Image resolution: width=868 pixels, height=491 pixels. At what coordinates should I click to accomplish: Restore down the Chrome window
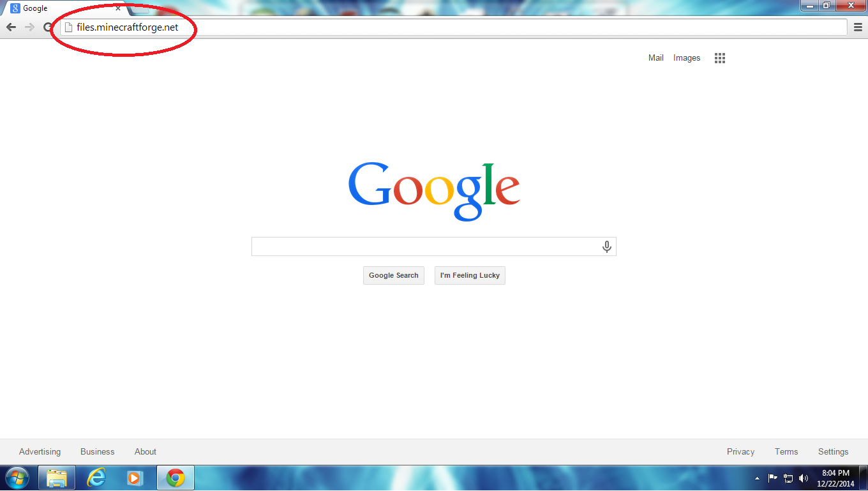[826, 5]
